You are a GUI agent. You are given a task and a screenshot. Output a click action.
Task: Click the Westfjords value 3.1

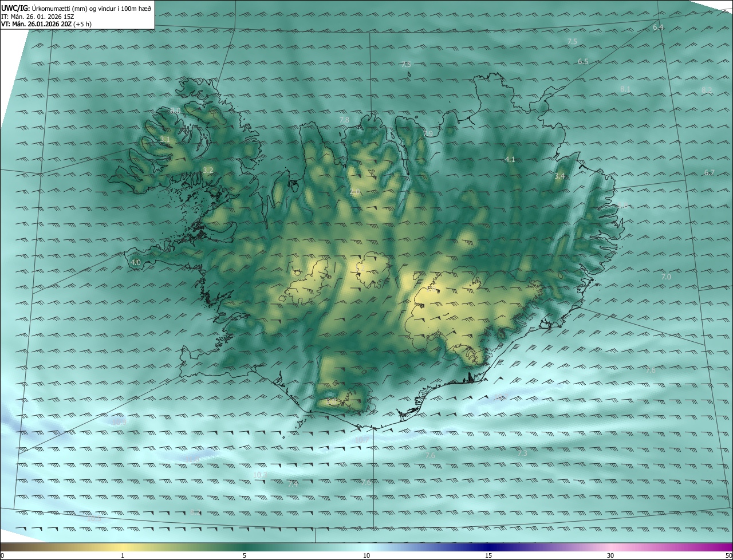point(165,139)
